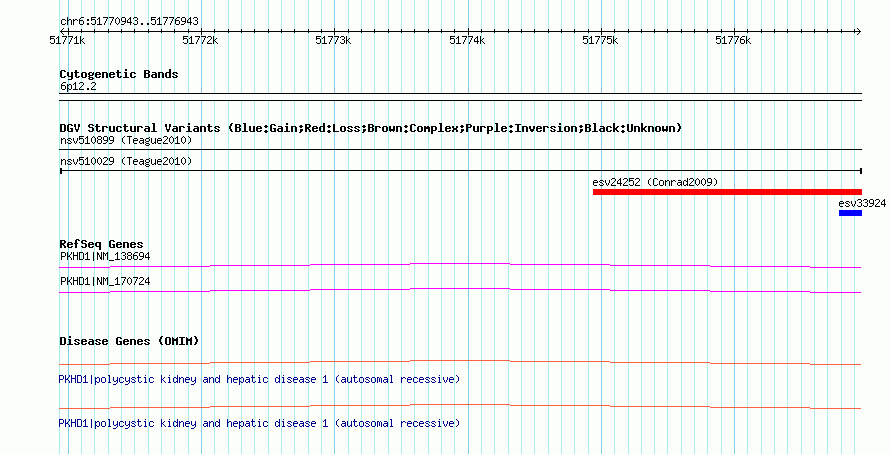
Task: Open first PKHD1 polycystic kidney disease link
Action: 259,379
